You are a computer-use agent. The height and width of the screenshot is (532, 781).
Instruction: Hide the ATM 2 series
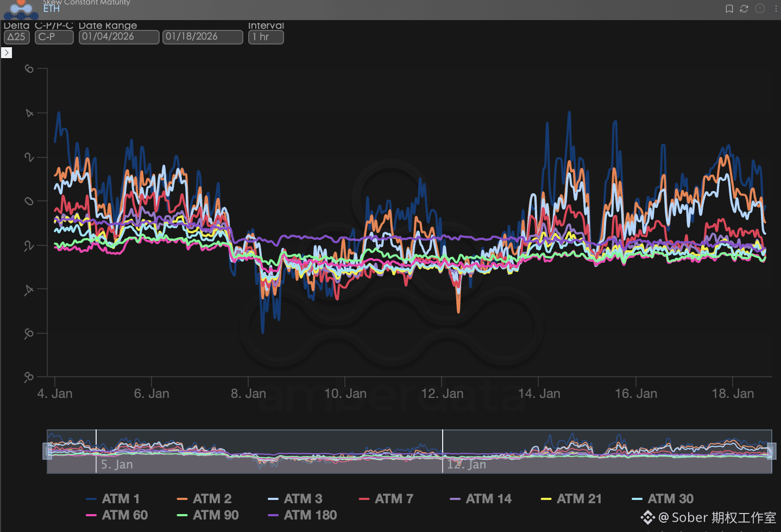204,499
